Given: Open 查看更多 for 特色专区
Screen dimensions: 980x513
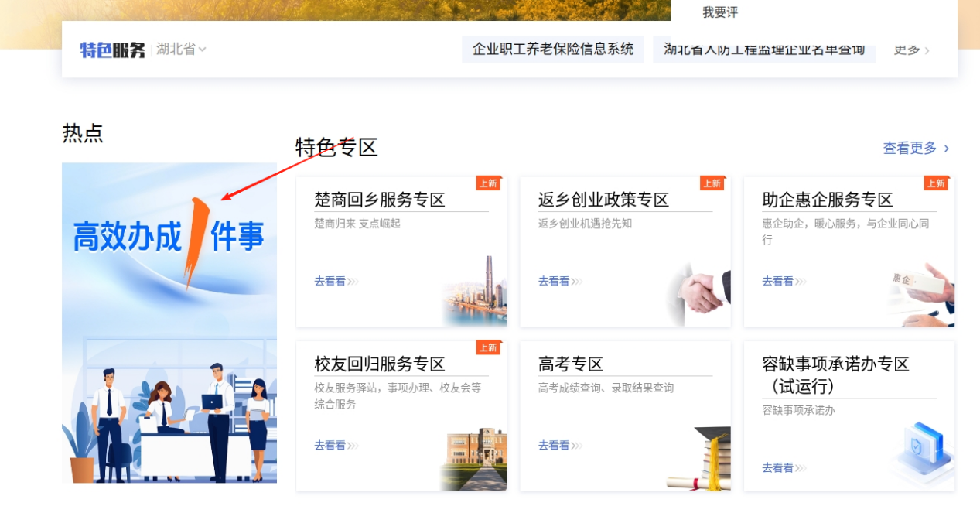Looking at the screenshot, I should (x=916, y=148).
